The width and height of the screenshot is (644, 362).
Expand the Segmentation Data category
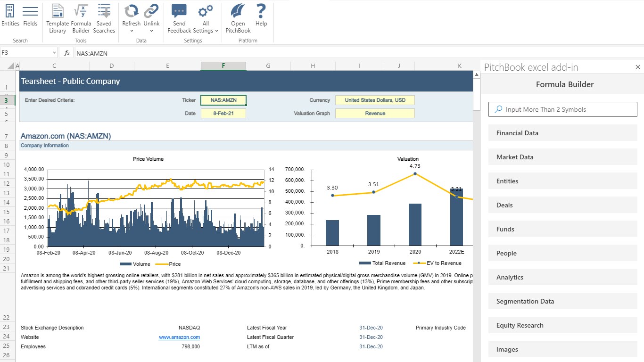[562, 301]
